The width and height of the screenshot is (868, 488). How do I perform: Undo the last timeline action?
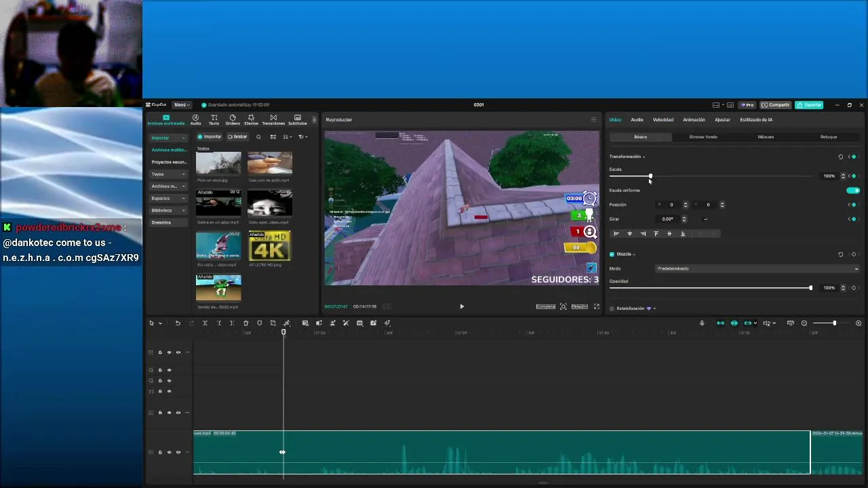pyautogui.click(x=178, y=323)
